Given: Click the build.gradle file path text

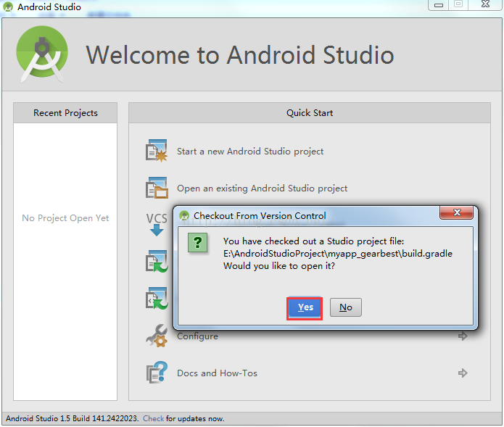Looking at the screenshot, I should [x=338, y=254].
